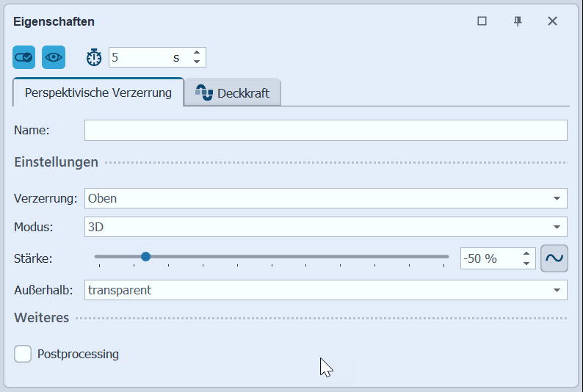This screenshot has width=583, height=392.
Task: Increase duration with the up arrow
Action: (x=197, y=53)
